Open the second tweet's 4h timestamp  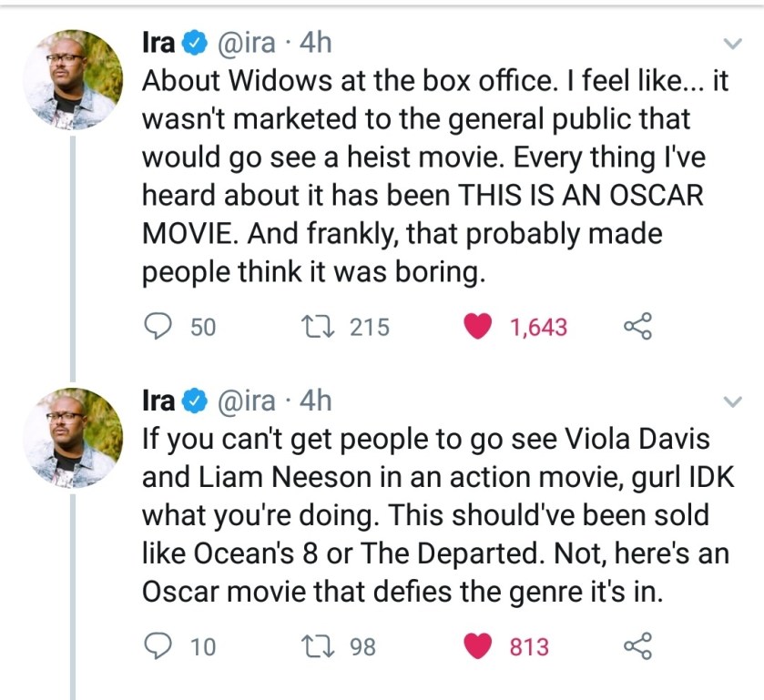click(315, 401)
